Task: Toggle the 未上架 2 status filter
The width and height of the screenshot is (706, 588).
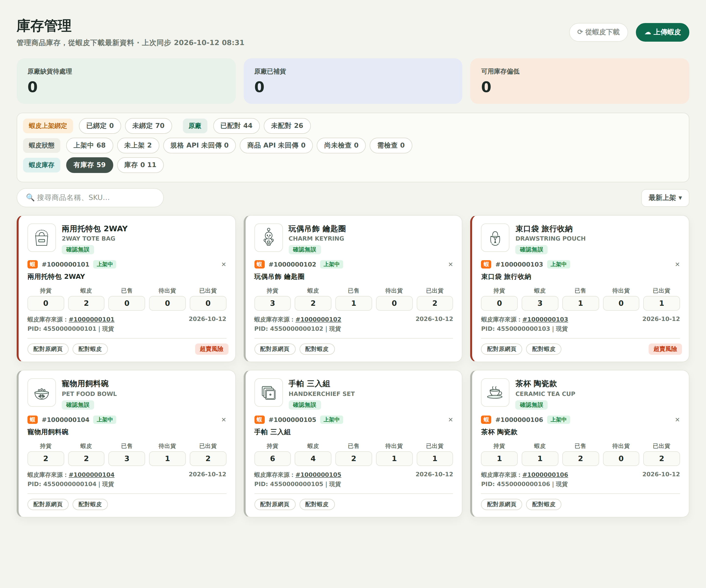Action: click(138, 146)
